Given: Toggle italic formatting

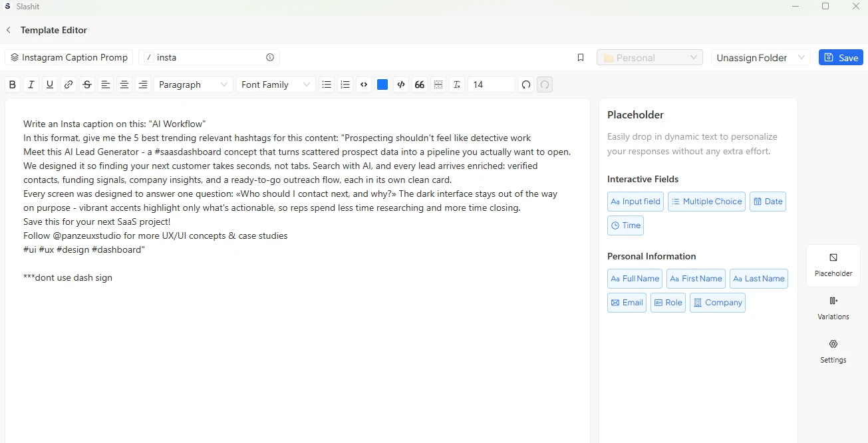Looking at the screenshot, I should coord(31,84).
